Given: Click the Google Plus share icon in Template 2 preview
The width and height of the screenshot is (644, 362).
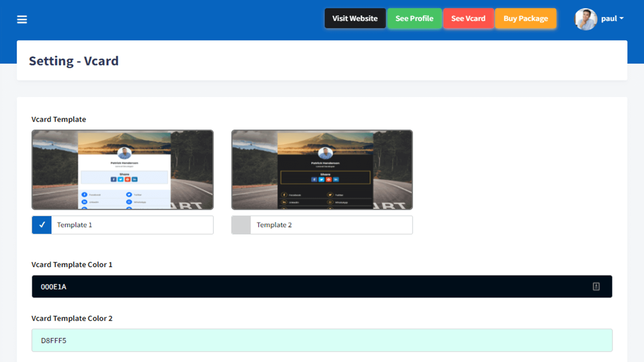Looking at the screenshot, I should coord(329,179).
